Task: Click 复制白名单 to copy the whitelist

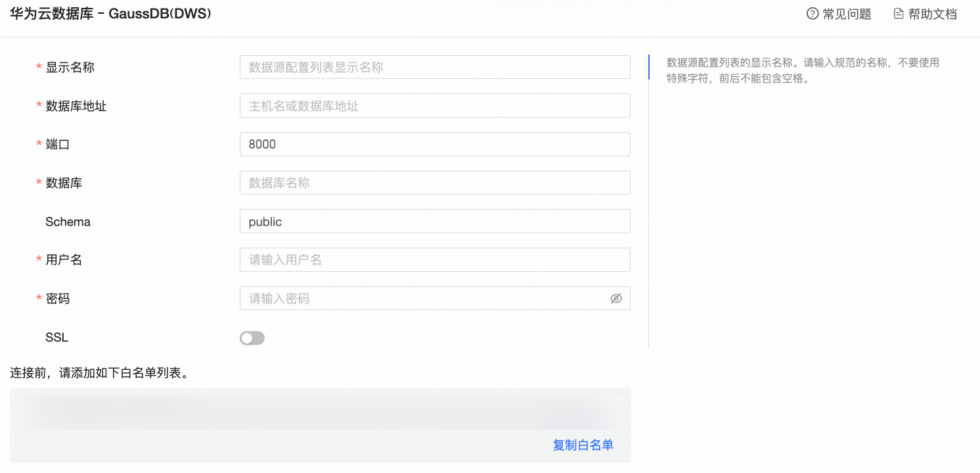Action: coord(583,445)
